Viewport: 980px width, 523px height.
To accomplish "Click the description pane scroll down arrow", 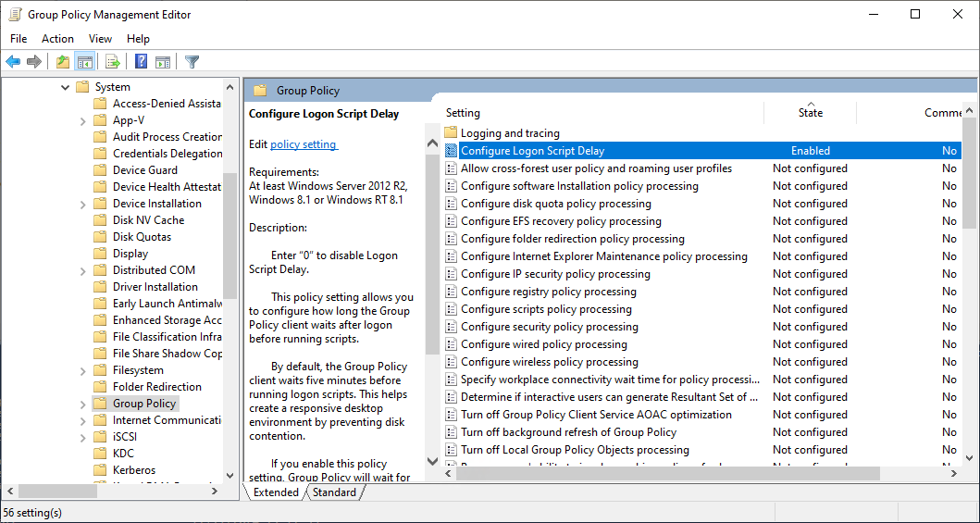I will click(x=431, y=460).
